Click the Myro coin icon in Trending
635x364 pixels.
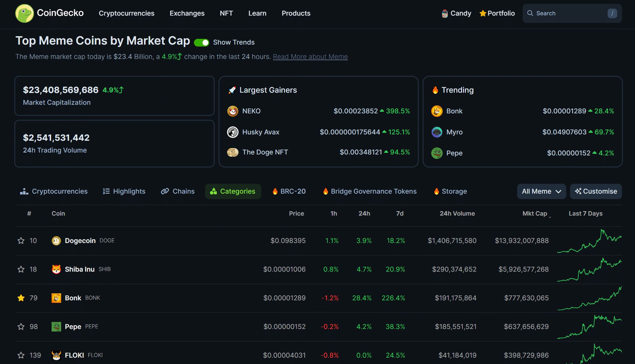(x=437, y=132)
